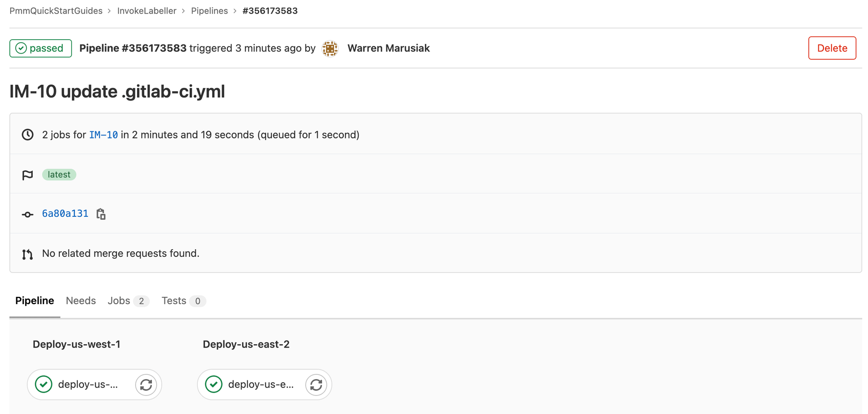Click the green check status icon on deploy-us-east job

pyautogui.click(x=213, y=384)
